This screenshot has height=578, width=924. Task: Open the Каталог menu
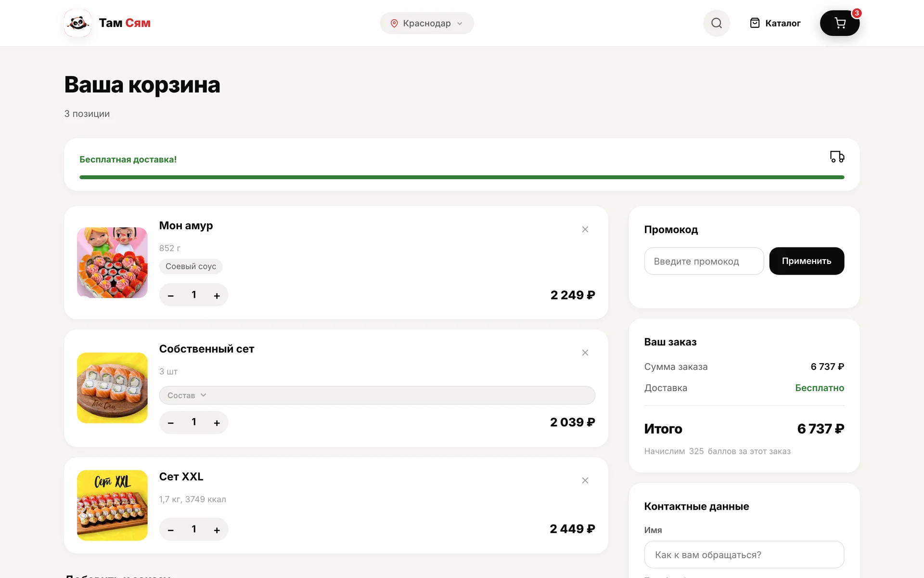tap(775, 23)
